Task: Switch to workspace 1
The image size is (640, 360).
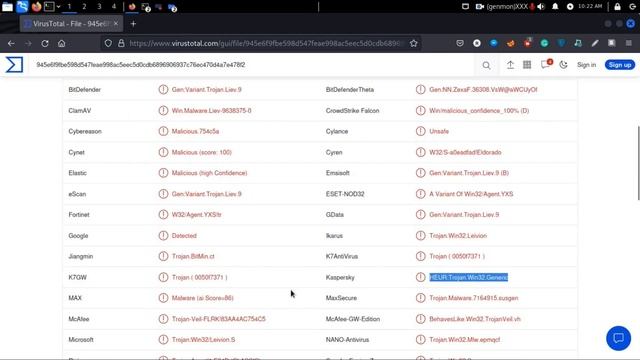Action: (x=69, y=7)
